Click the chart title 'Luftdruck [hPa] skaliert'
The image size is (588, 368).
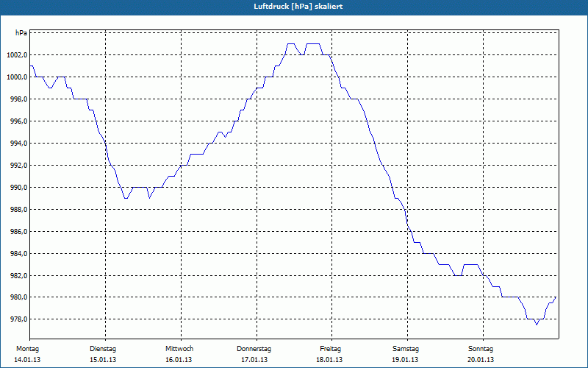tap(298, 7)
